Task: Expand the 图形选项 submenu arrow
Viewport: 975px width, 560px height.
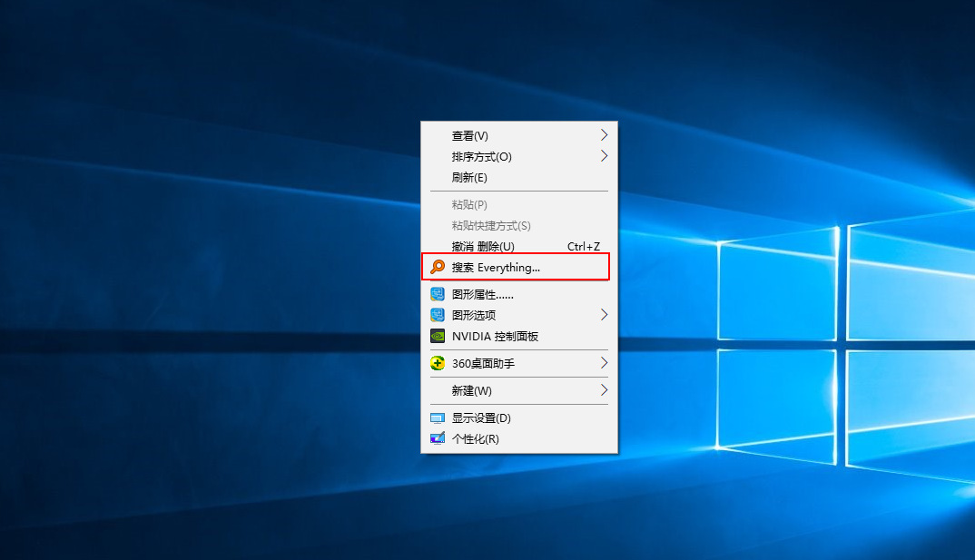Action: pos(604,315)
